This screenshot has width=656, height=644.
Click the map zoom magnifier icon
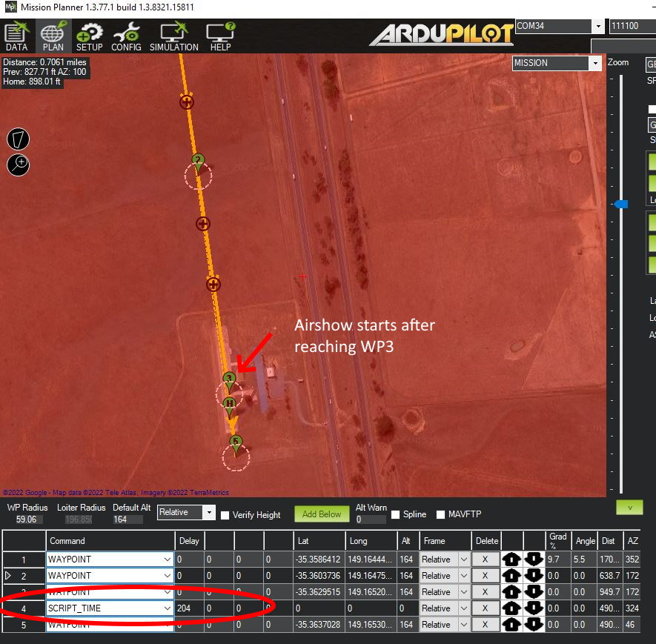(19, 164)
